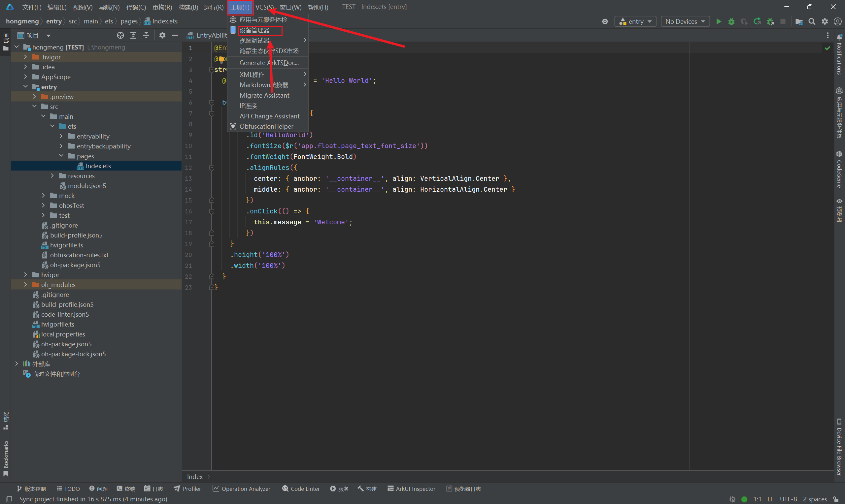The image size is (845, 504).
Task: Open the No Devices dropdown
Action: click(x=685, y=21)
